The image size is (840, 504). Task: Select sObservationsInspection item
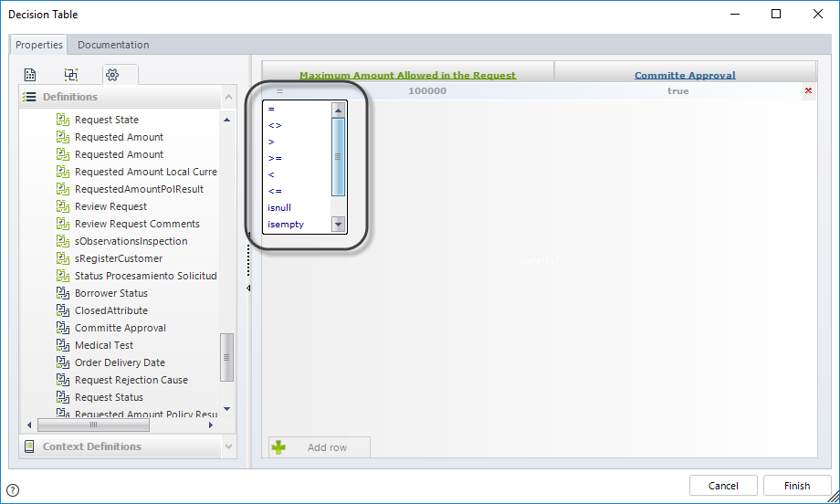pyautogui.click(x=131, y=241)
